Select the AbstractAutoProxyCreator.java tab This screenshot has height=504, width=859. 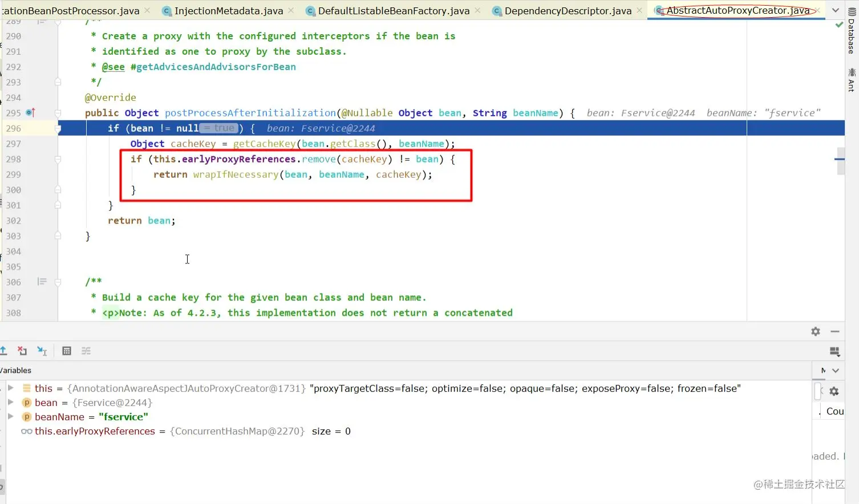pyautogui.click(x=738, y=10)
